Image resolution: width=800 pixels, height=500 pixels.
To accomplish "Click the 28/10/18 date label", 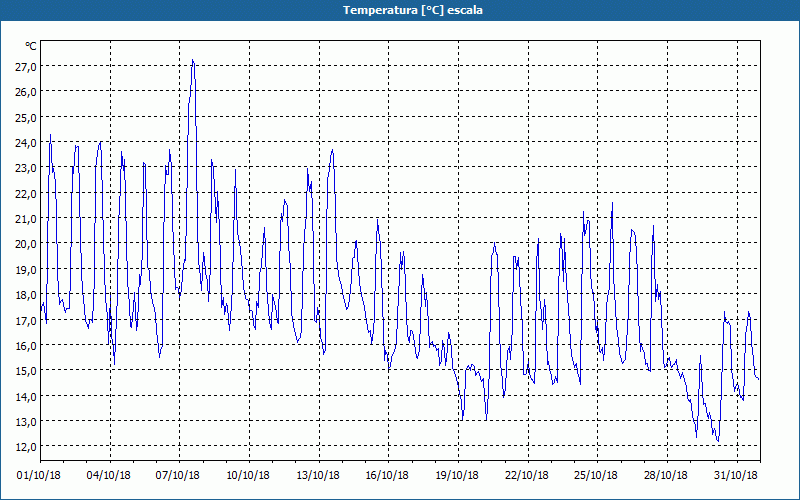I will point(666,476).
